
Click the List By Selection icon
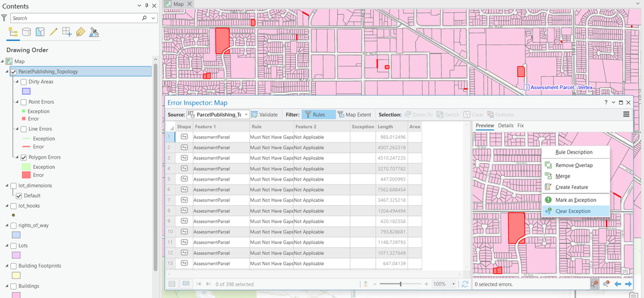coord(40,32)
